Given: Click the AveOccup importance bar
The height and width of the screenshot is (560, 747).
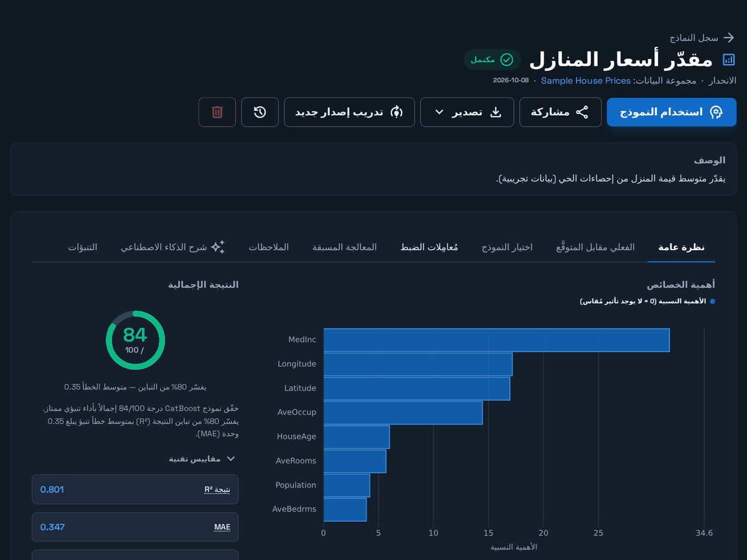Looking at the screenshot, I should [x=403, y=413].
